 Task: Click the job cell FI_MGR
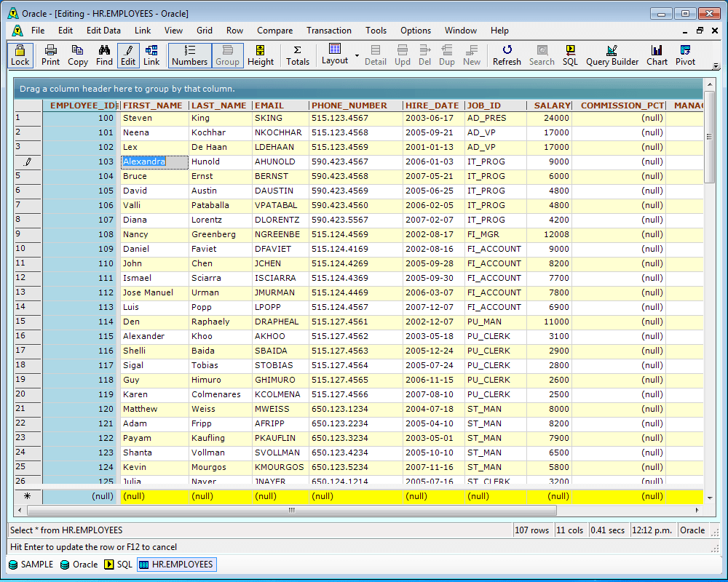coord(495,235)
